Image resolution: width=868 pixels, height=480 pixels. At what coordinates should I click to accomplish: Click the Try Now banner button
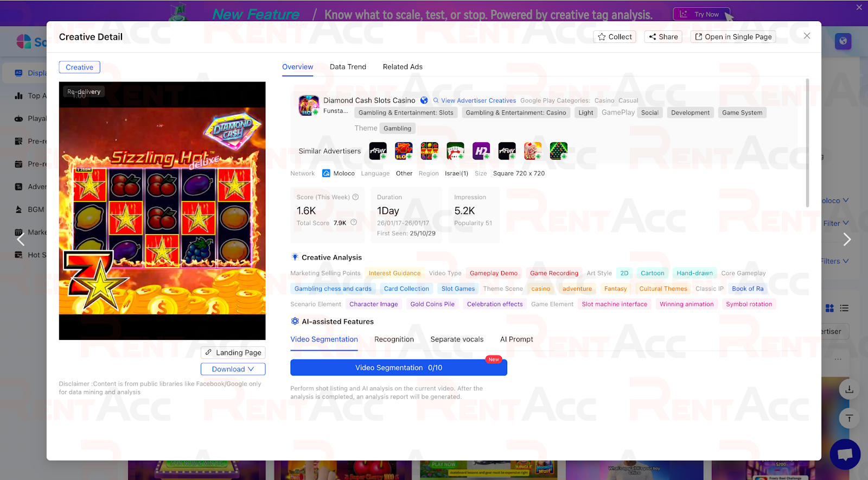(x=701, y=15)
